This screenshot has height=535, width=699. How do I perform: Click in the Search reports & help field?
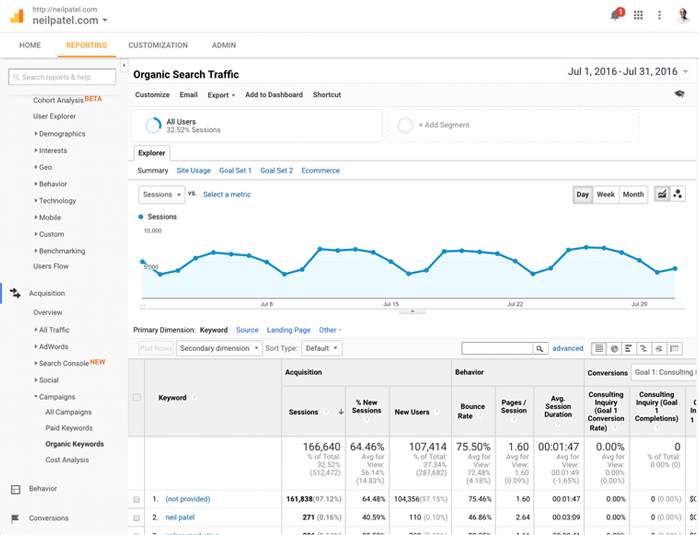point(62,77)
